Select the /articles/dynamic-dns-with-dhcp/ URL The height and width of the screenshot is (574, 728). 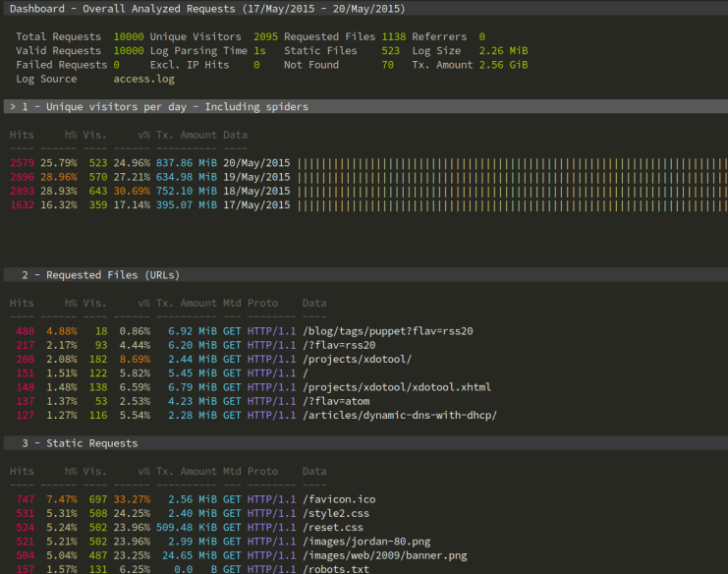coord(399,415)
